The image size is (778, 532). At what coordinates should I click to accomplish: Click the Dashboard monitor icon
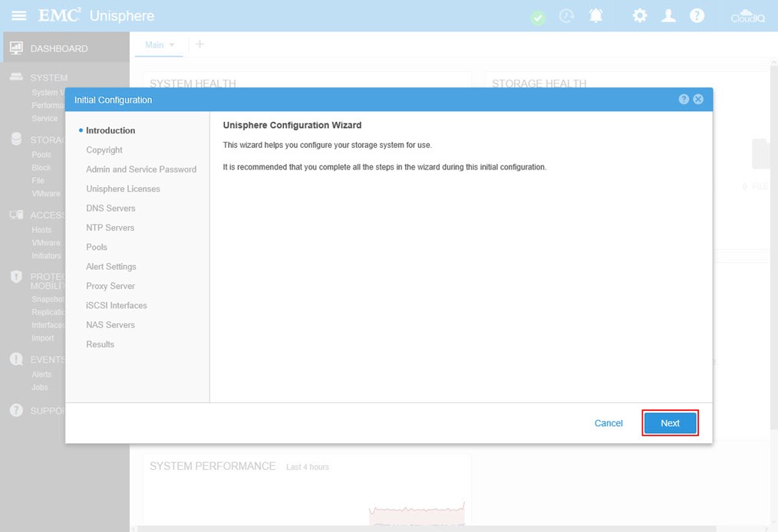[16, 48]
